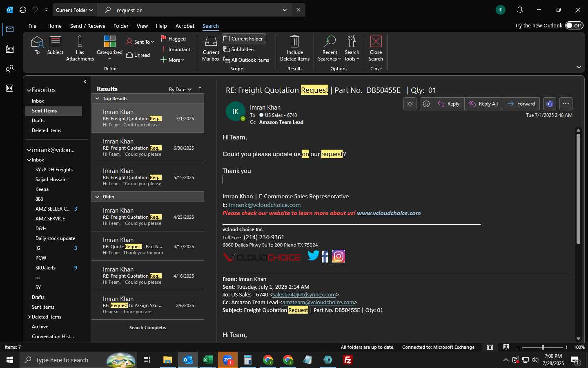Clear the search box with X
Image resolution: width=588 pixels, height=368 pixels.
pyautogui.click(x=298, y=10)
